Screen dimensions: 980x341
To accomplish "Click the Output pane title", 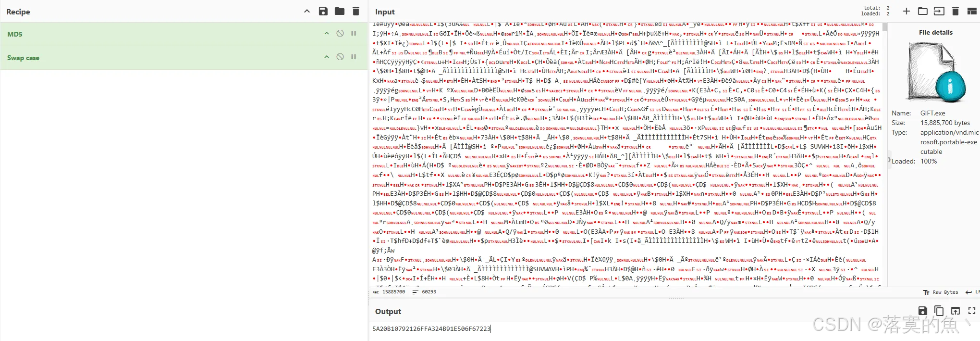I will pyautogui.click(x=388, y=311).
